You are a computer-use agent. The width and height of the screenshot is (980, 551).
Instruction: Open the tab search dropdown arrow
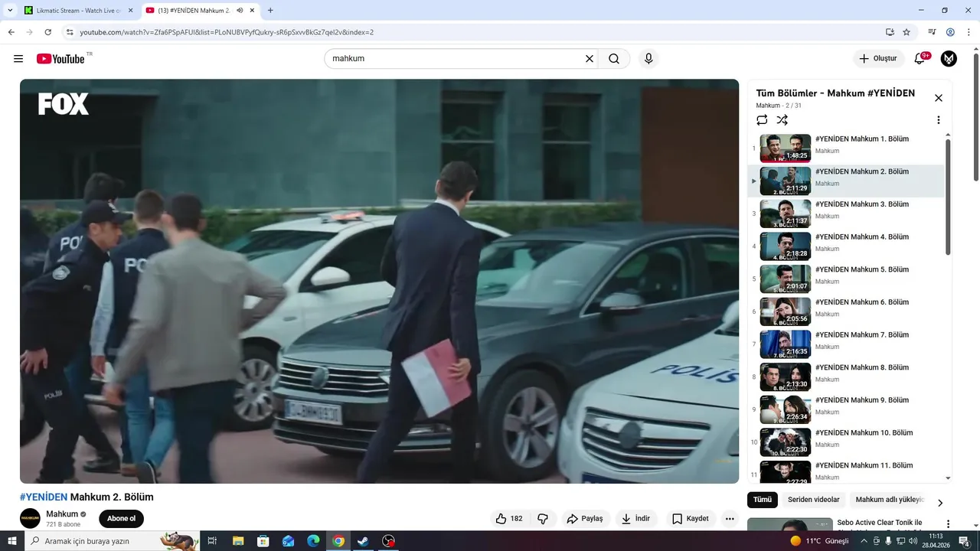pyautogui.click(x=11, y=11)
